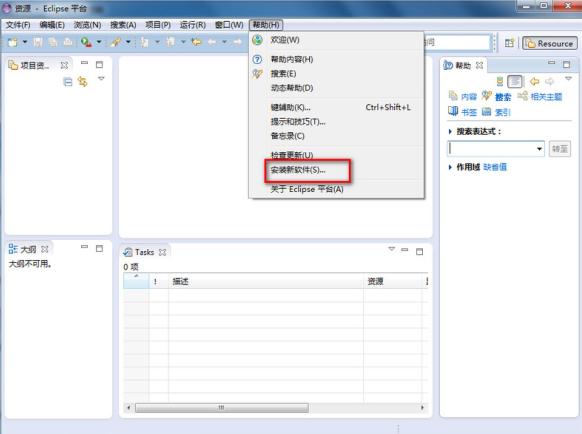Click the Index icon in Help panel
This screenshot has width=582, height=434.
[x=486, y=111]
